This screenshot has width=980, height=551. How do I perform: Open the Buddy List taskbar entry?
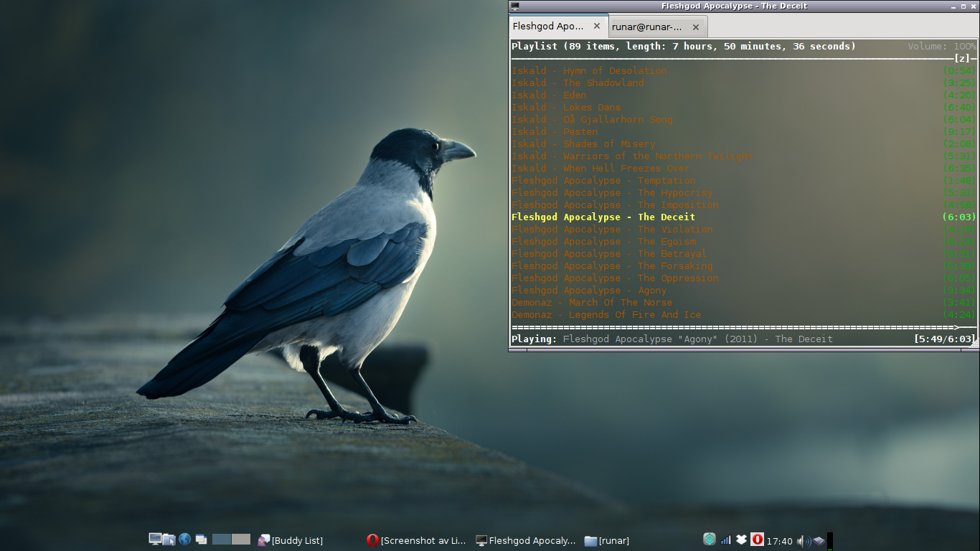click(x=291, y=540)
